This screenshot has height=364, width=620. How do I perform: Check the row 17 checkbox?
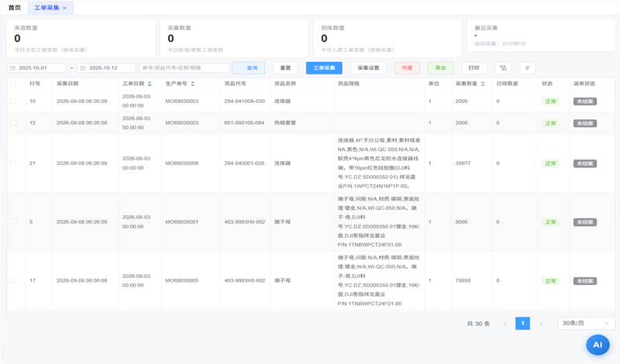tap(13, 280)
